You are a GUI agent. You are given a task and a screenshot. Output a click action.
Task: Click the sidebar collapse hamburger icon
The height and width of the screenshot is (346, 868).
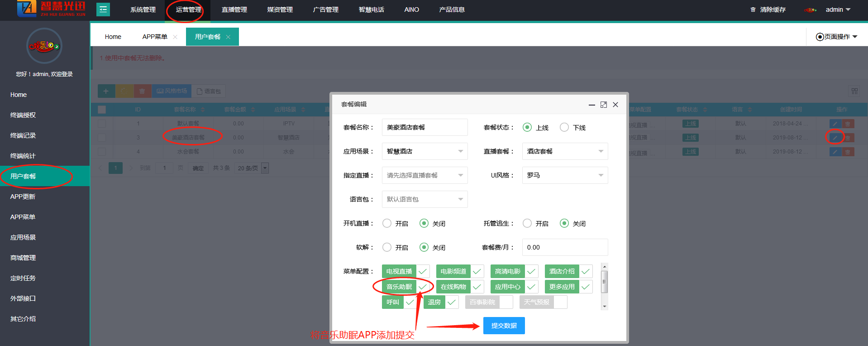[x=103, y=10]
